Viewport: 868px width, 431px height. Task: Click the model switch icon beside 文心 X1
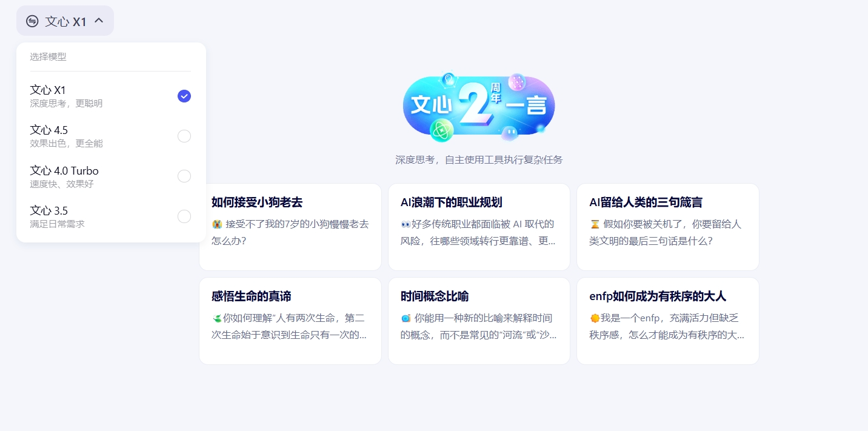point(32,21)
